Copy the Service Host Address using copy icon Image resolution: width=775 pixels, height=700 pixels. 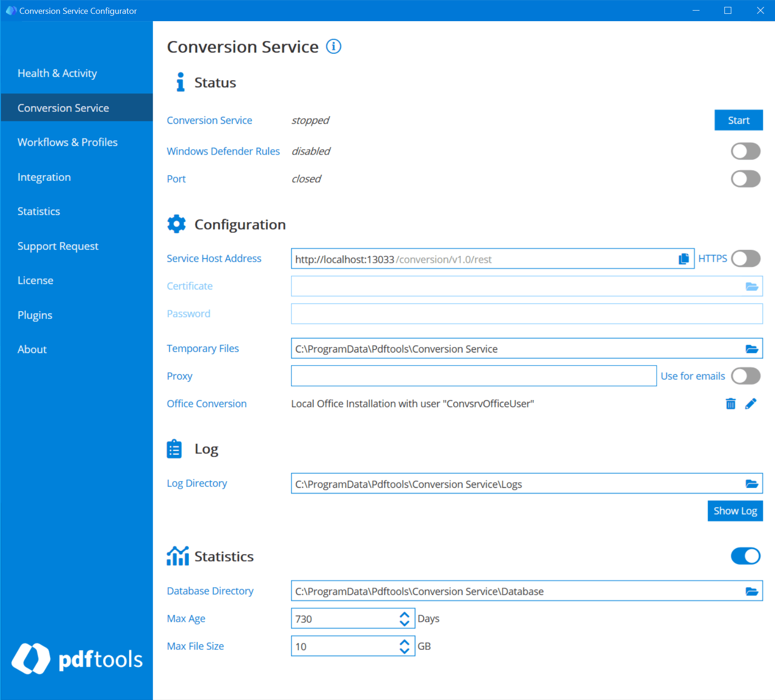[683, 258]
